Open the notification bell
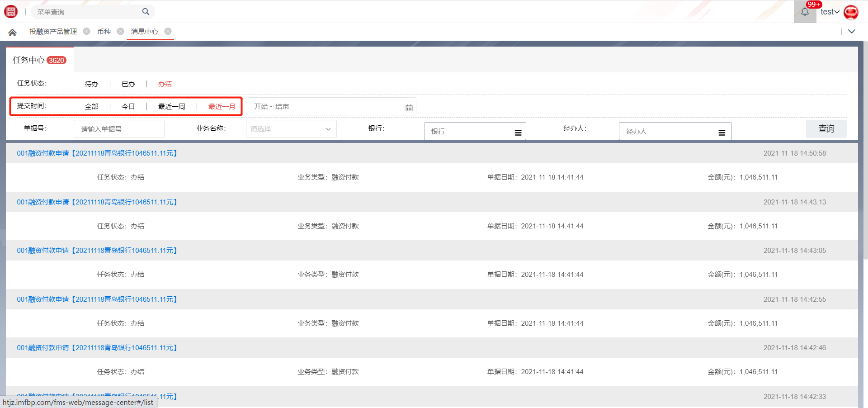This screenshot has height=408, width=868. tap(805, 12)
